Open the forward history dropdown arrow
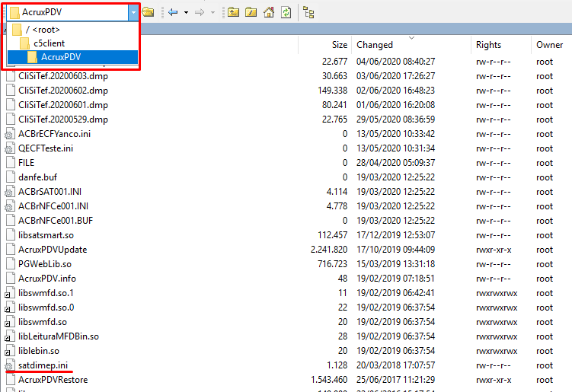572x392 pixels. tap(213, 13)
